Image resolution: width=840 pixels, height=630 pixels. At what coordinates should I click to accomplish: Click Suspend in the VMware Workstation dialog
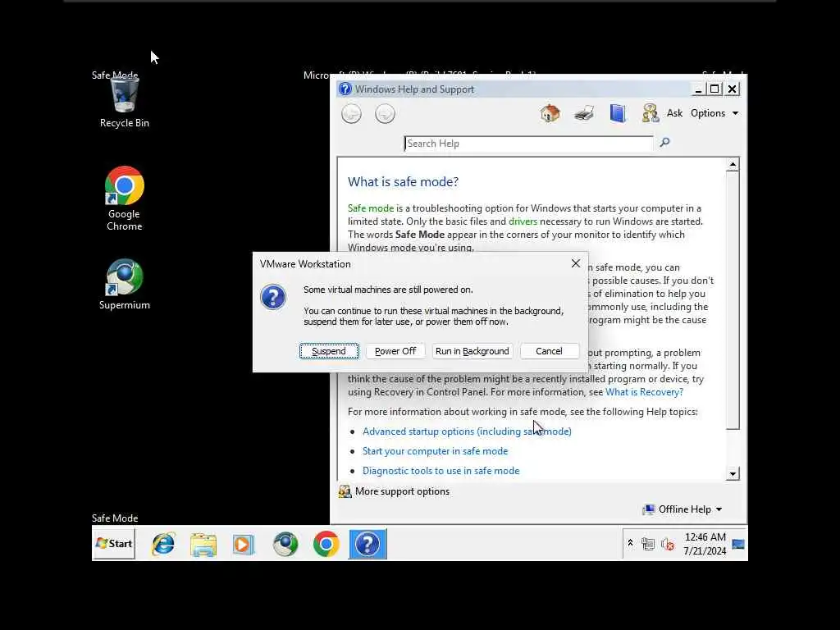point(329,351)
